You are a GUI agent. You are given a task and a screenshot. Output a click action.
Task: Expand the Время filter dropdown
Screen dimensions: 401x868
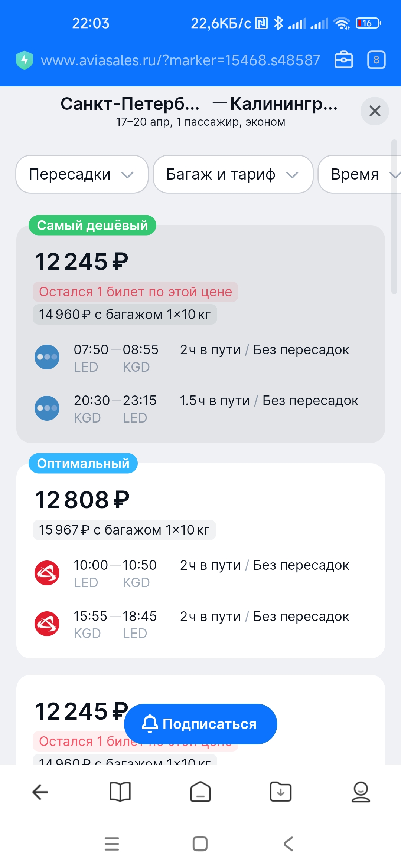coord(359,174)
